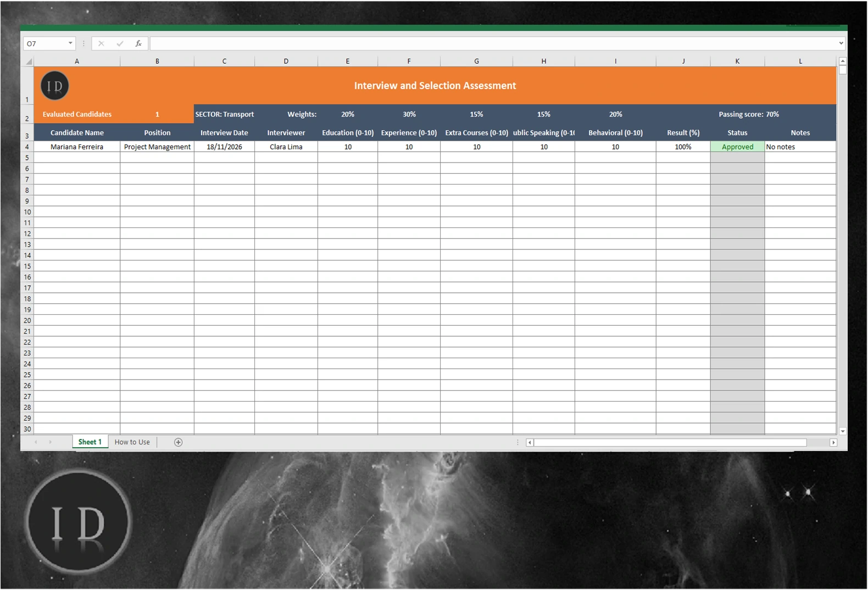Click the Cancel (X) formula bar icon
Image resolution: width=868 pixels, height=590 pixels.
coord(101,43)
